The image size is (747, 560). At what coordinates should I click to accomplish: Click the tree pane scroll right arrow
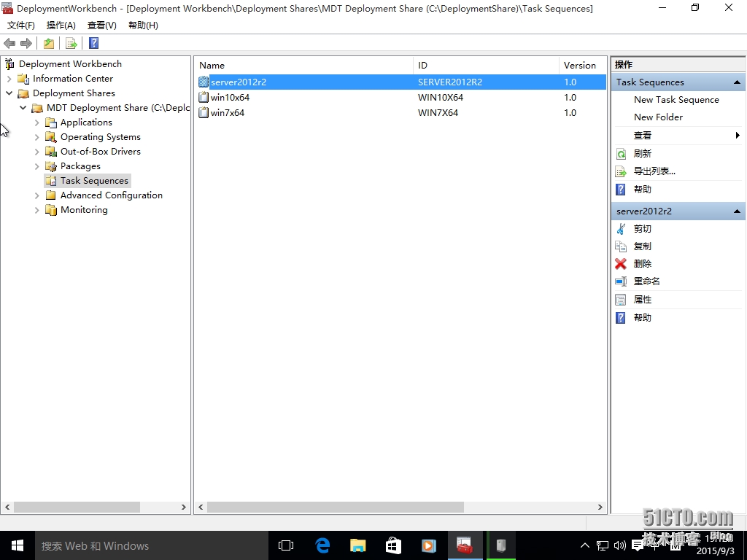tap(183, 507)
